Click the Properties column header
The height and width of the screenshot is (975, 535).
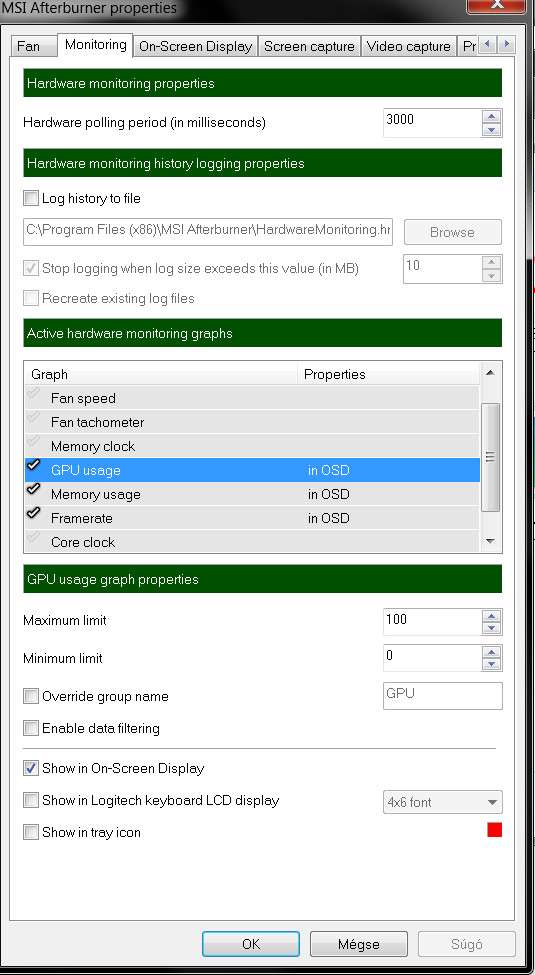coord(388,374)
